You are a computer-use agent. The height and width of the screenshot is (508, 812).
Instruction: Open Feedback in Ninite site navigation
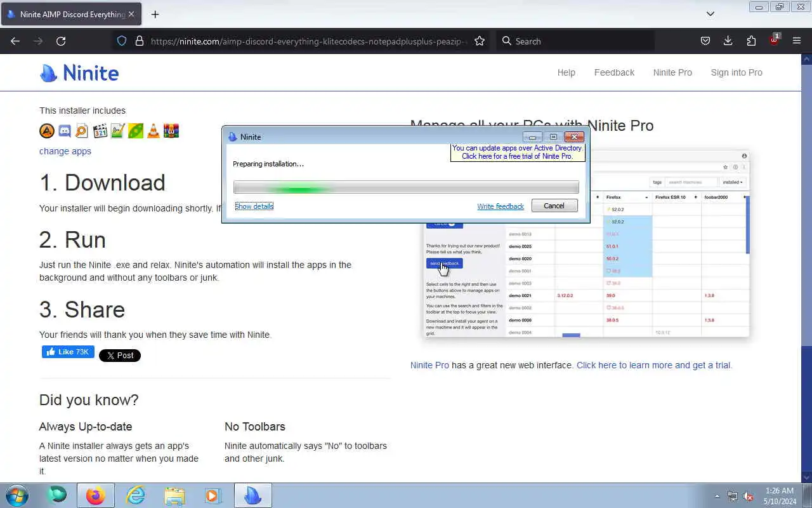614,72
